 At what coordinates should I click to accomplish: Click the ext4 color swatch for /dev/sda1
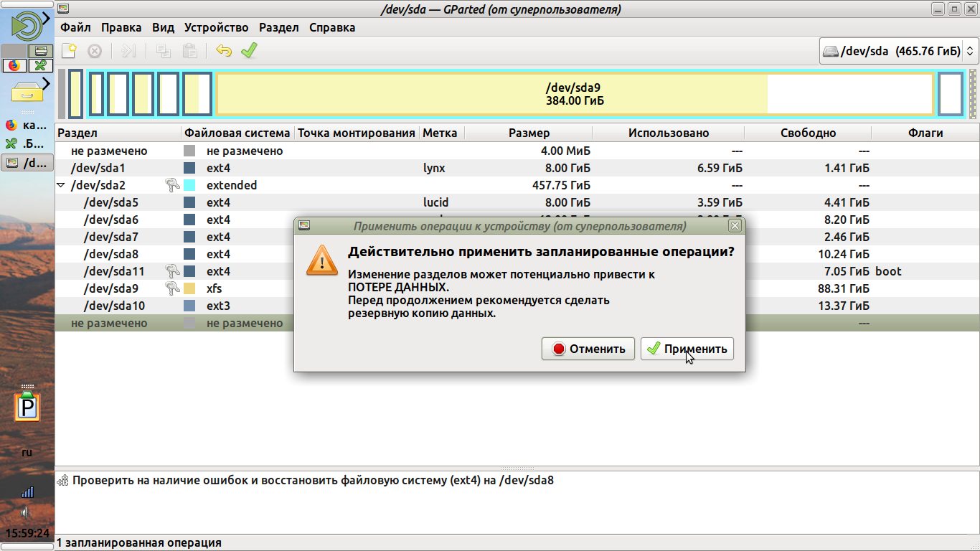click(189, 168)
